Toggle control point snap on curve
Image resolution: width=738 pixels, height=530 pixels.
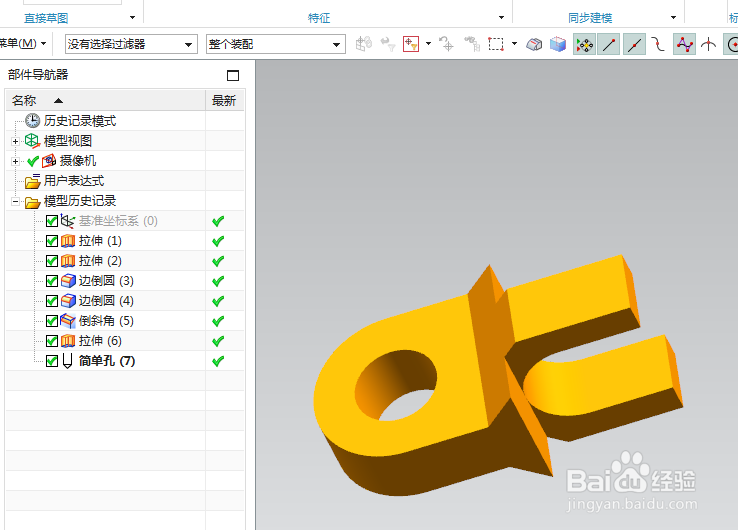click(x=658, y=45)
